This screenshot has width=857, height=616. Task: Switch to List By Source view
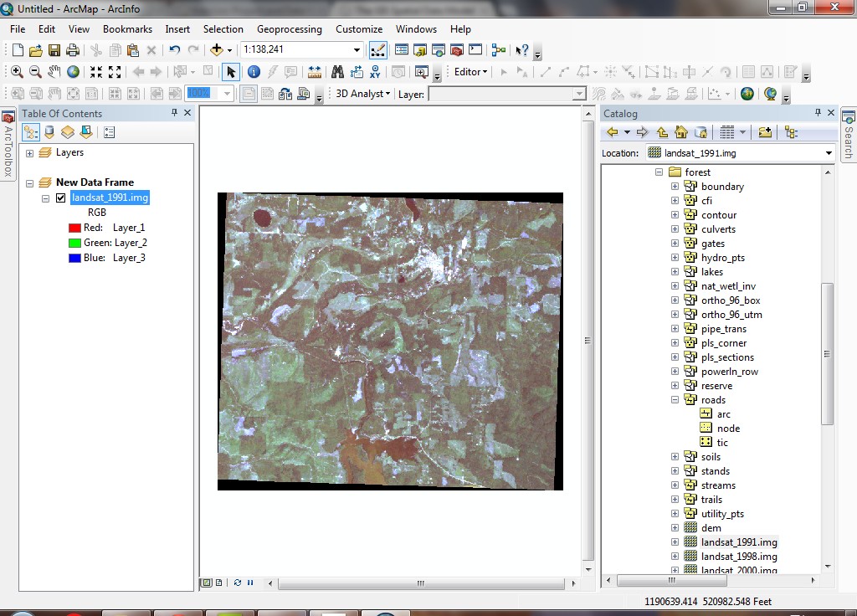click(x=49, y=132)
